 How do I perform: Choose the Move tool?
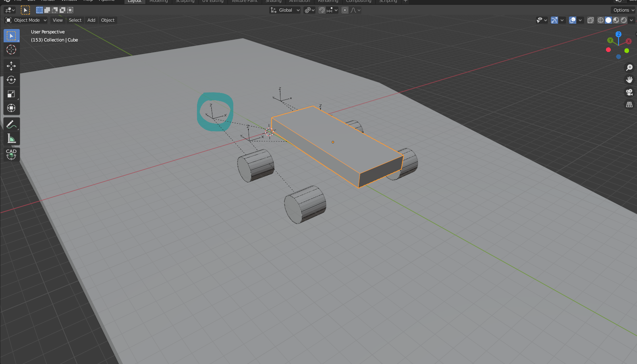point(11,66)
